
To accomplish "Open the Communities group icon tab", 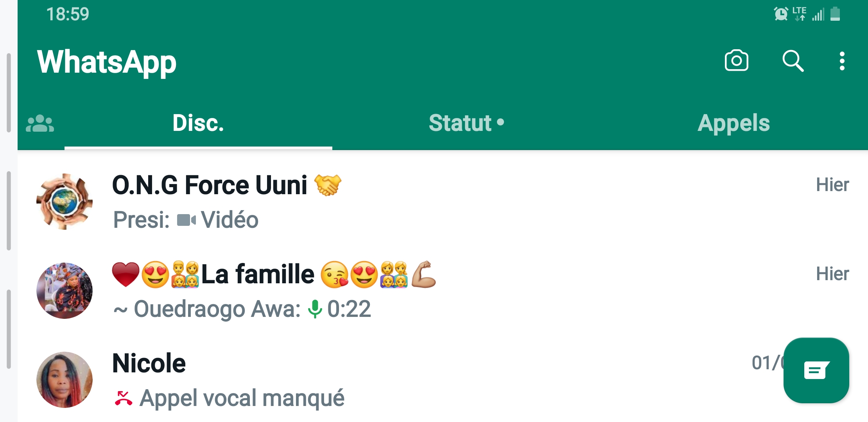I will pos(40,123).
